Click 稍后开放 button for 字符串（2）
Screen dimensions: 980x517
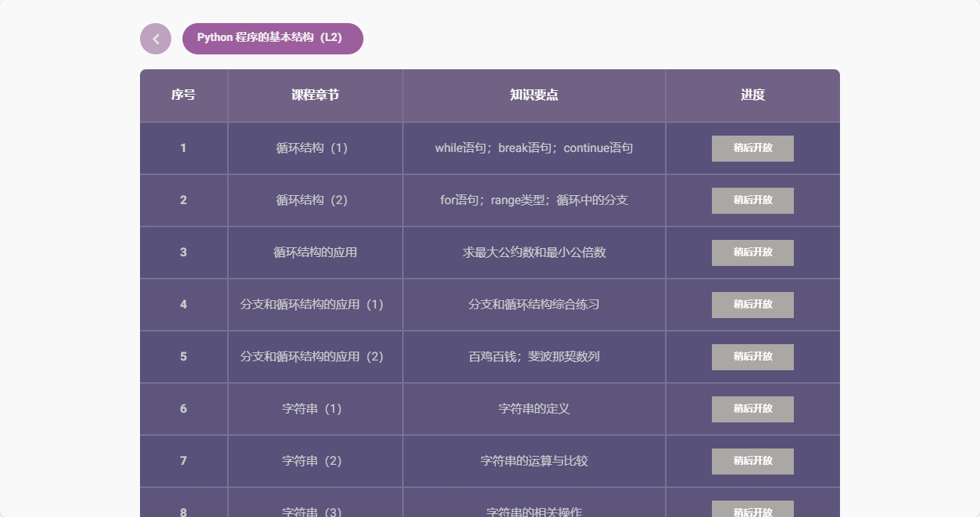point(752,461)
